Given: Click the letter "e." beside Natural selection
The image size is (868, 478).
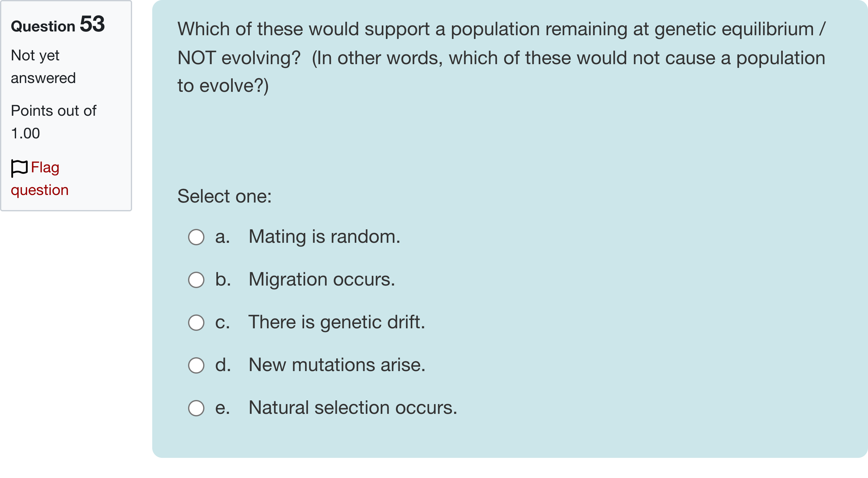Looking at the screenshot, I should [x=222, y=408].
